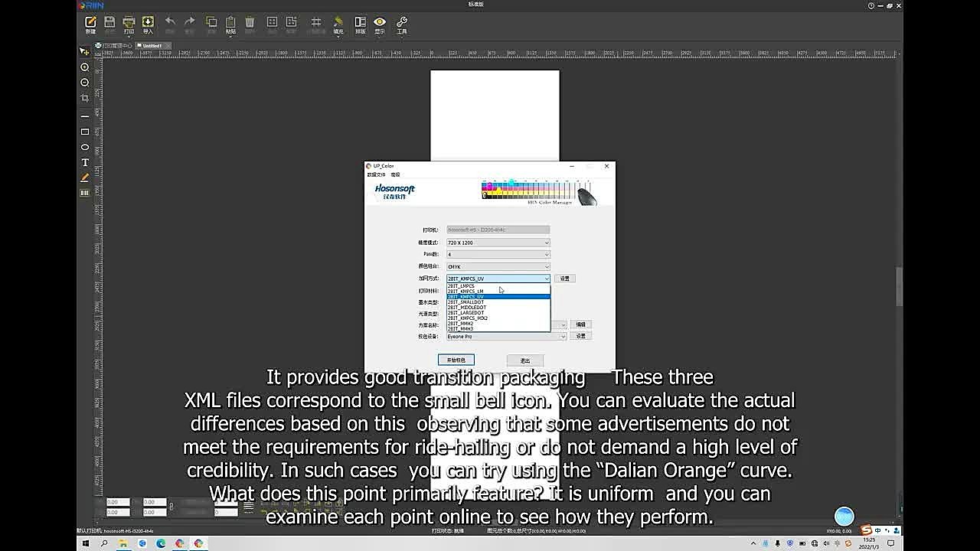Click 设置 button beside halftone dropdown
The height and width of the screenshot is (551, 980).
(x=564, y=279)
